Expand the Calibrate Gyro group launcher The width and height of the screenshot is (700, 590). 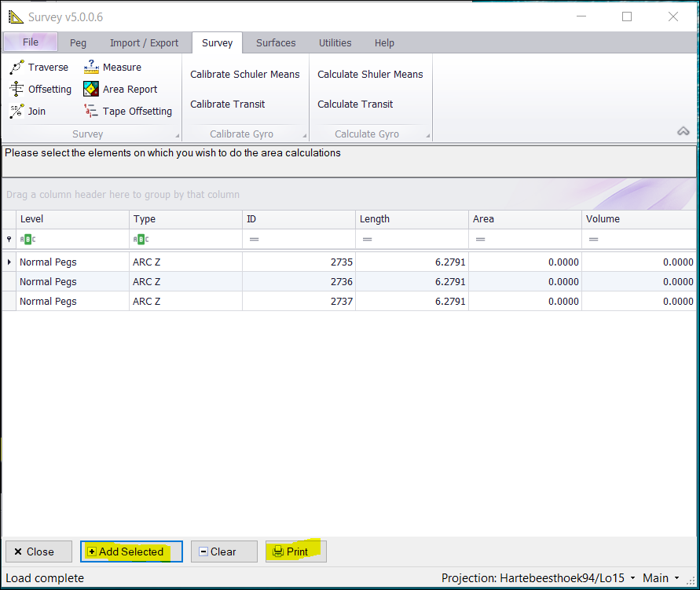click(302, 136)
